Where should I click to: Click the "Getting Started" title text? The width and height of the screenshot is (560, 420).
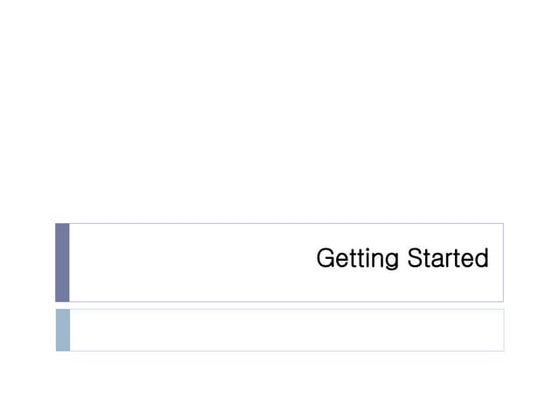[x=402, y=258]
